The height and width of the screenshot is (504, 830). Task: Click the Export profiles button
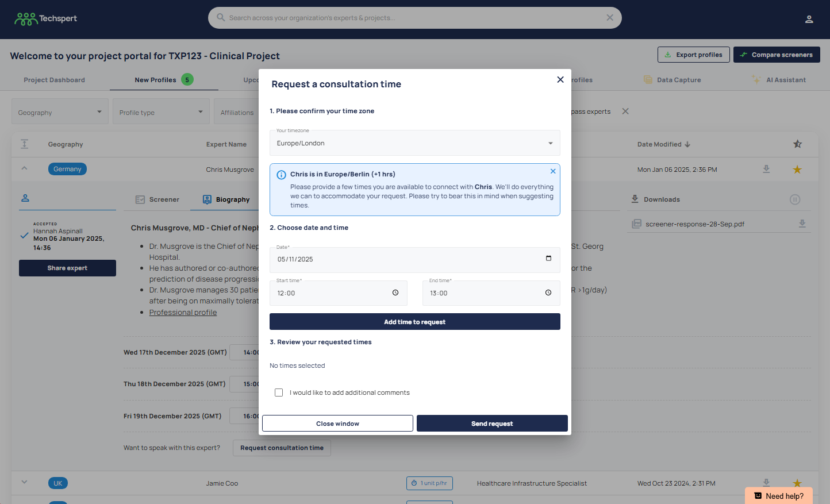[x=694, y=55]
